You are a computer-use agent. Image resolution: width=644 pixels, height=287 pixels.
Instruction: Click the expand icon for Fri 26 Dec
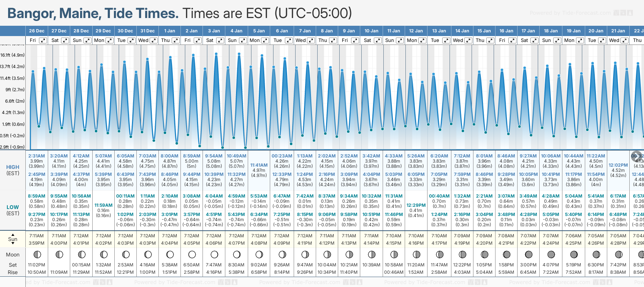coord(43,40)
